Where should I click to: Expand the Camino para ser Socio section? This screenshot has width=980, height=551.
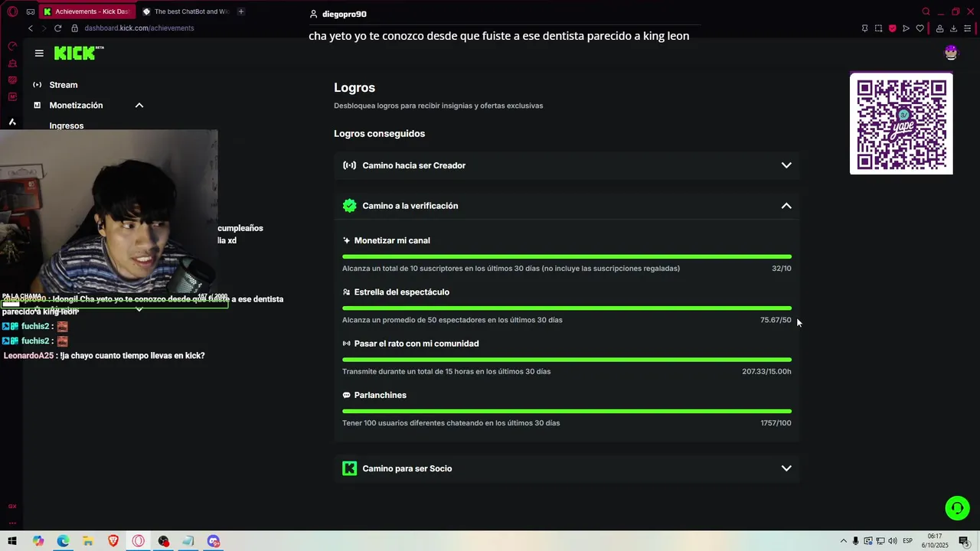[x=786, y=468]
